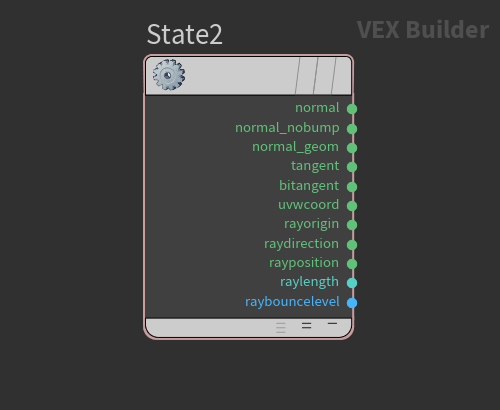Click the rayposition output connector dot

352,264
